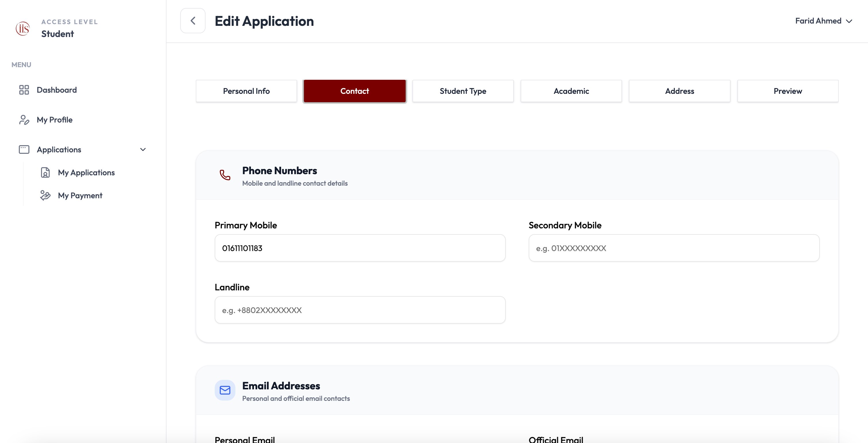868x443 pixels.
Task: Click the Secondary Mobile label
Action: pos(565,225)
